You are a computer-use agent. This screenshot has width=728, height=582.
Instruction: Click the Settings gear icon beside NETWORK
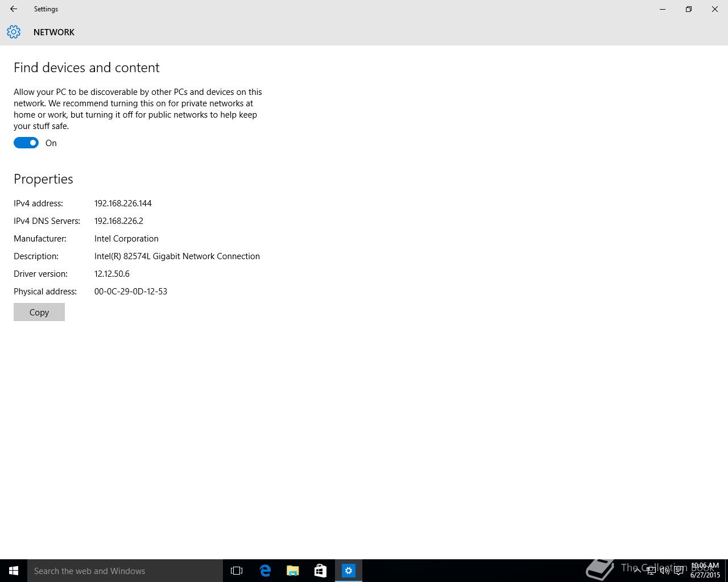point(14,32)
